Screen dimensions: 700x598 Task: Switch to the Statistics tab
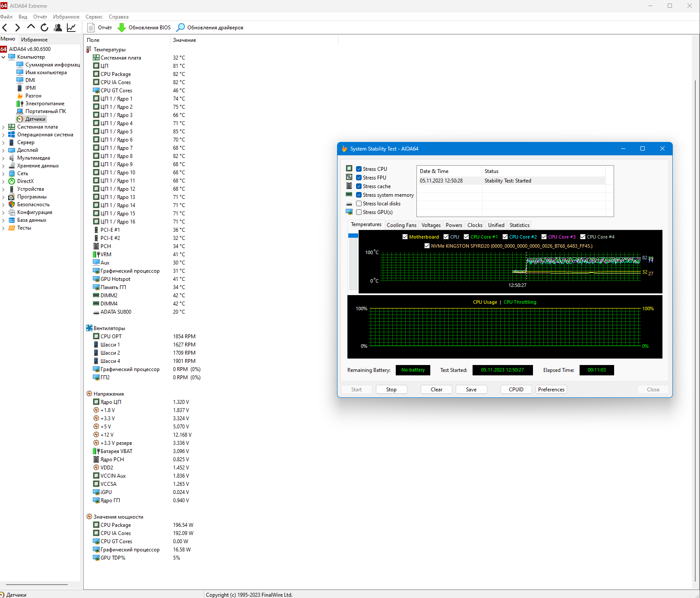(520, 225)
